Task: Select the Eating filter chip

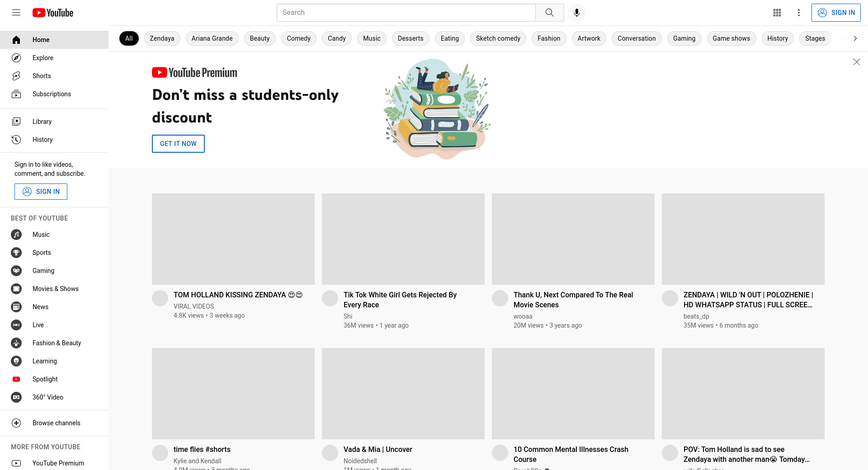Action: tap(450, 38)
